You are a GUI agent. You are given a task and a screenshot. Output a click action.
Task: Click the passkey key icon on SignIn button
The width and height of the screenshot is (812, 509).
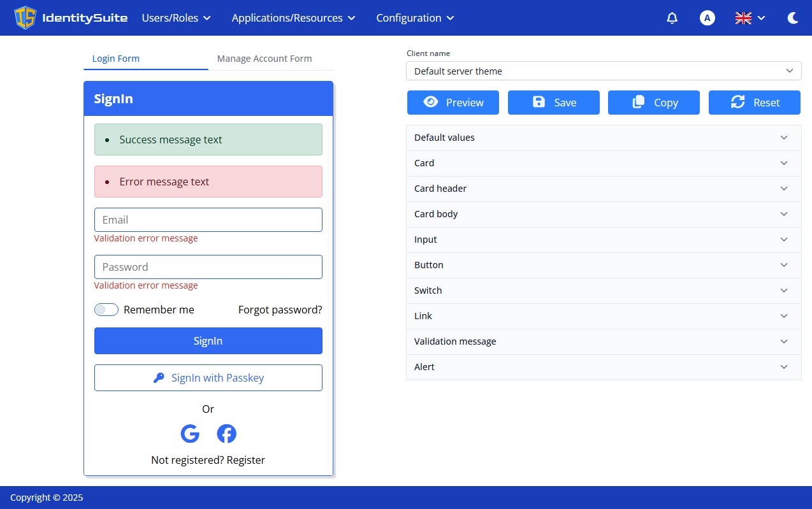159,378
